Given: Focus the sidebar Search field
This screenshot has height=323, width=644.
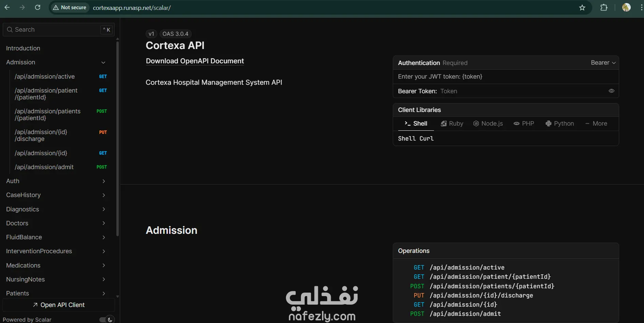Looking at the screenshot, I should pos(59,30).
